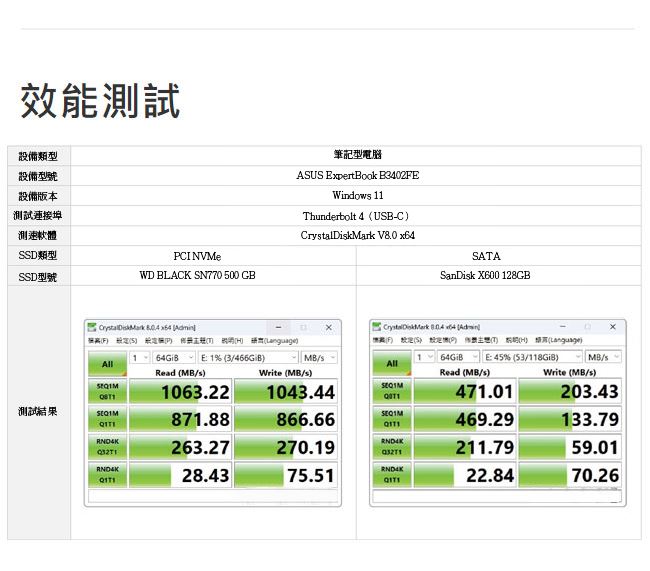The image size is (650, 571).
Task: Expand the MB/s unit dropdown in the right window
Action: tap(603, 357)
